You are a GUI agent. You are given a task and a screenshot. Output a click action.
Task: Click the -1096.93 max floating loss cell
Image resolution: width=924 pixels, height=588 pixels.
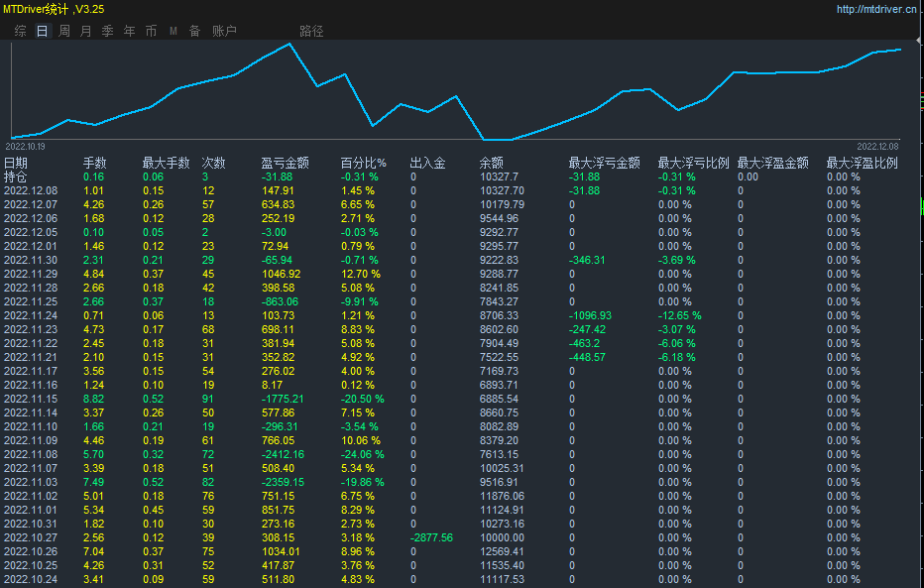(591, 315)
